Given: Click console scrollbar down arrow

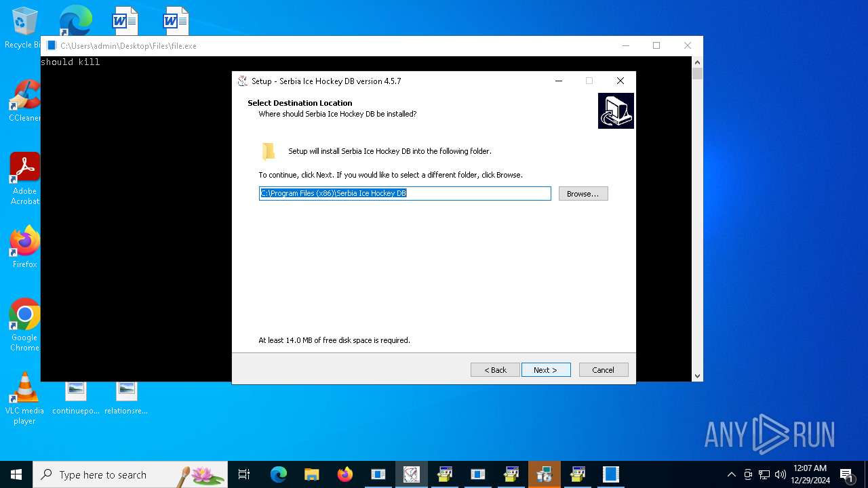Looking at the screenshot, I should [x=697, y=375].
